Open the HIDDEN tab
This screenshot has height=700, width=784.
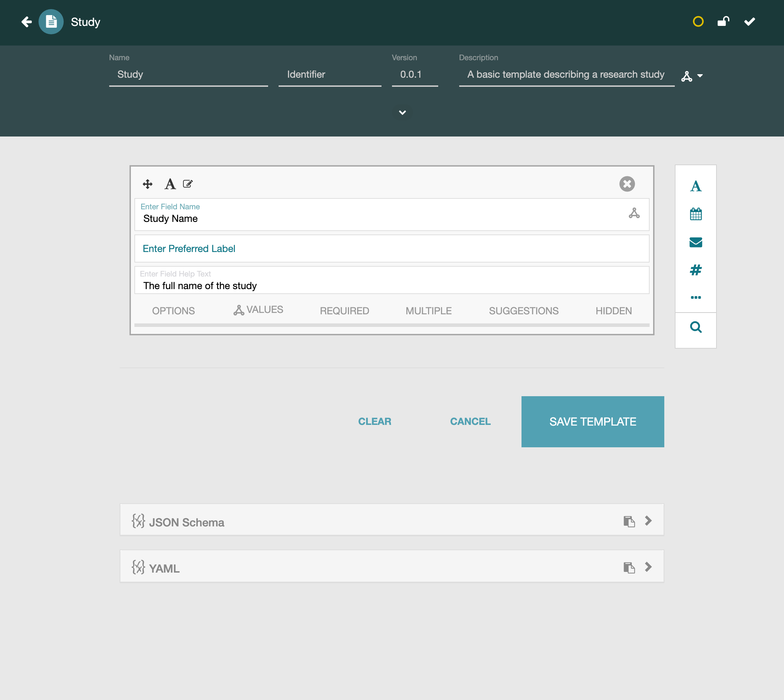tap(614, 311)
